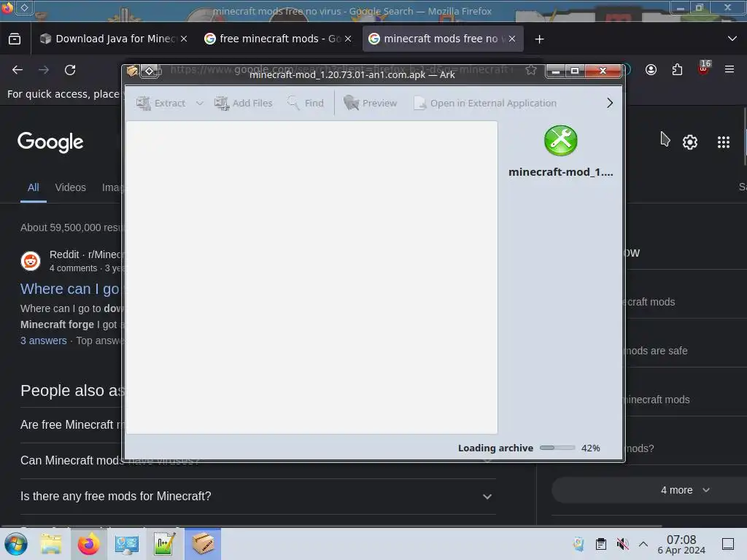Click Open in External Application in Ark
This screenshot has height=560, width=747.
[485, 103]
